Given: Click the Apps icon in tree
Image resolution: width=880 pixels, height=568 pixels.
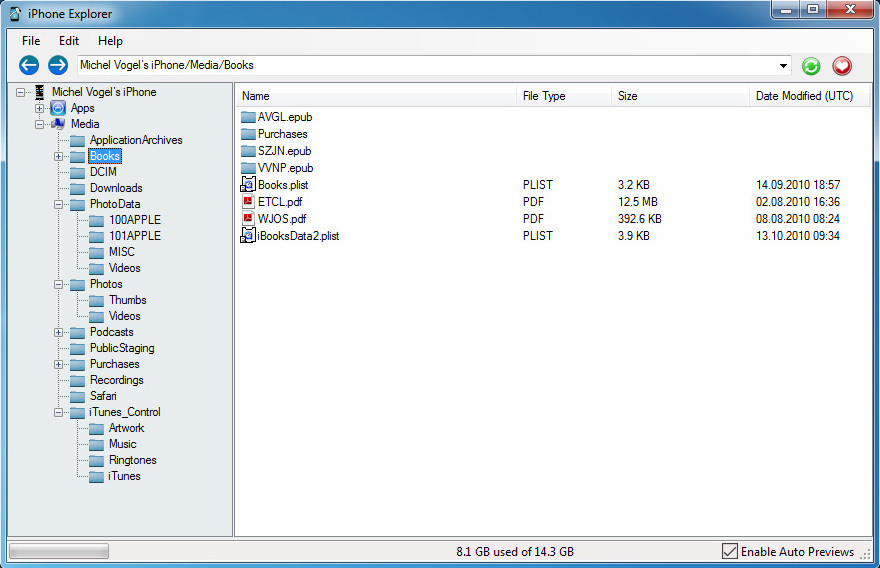Looking at the screenshot, I should pyautogui.click(x=58, y=108).
